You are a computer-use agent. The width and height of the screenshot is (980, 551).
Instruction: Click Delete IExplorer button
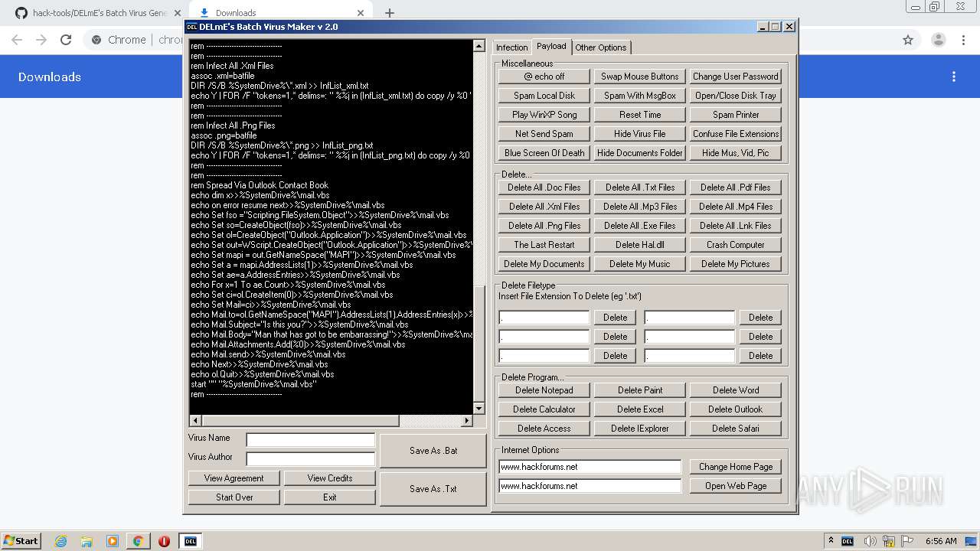[x=640, y=429]
